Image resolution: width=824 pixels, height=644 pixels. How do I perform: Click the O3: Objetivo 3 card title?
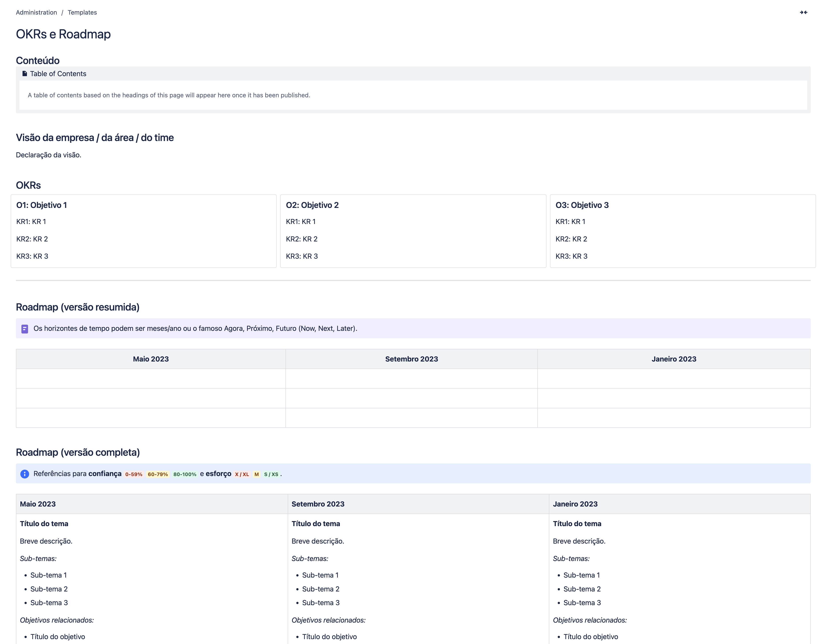point(582,205)
